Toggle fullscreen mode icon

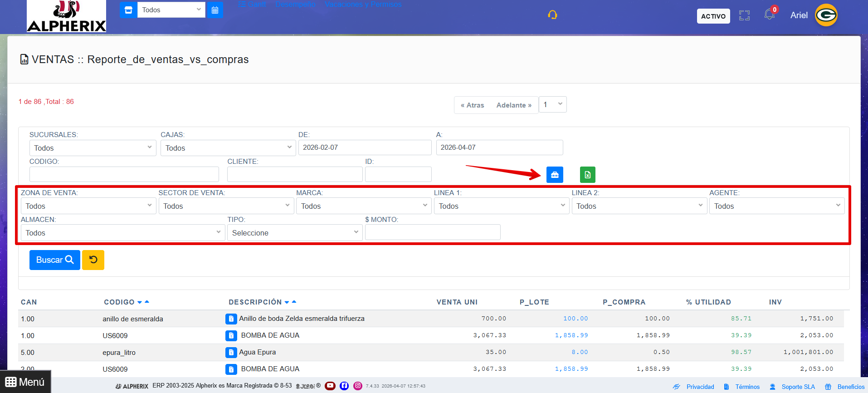click(x=744, y=16)
